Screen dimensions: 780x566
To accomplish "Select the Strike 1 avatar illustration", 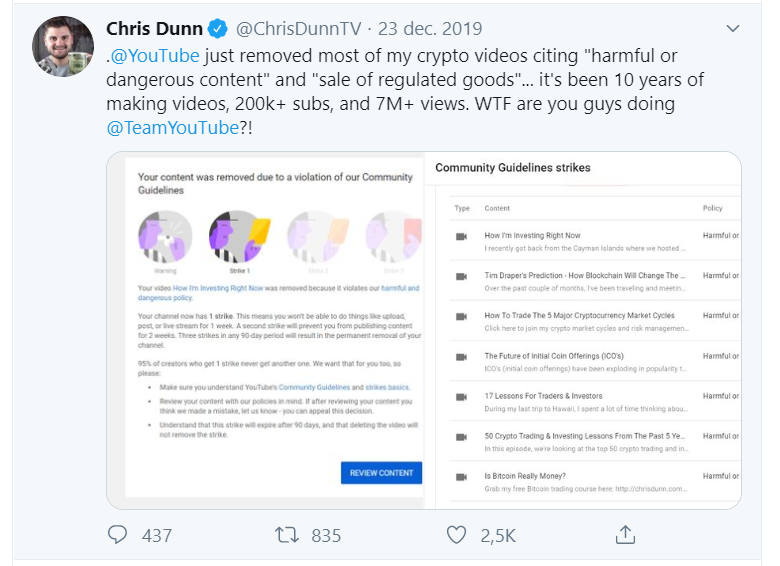I will [236, 236].
